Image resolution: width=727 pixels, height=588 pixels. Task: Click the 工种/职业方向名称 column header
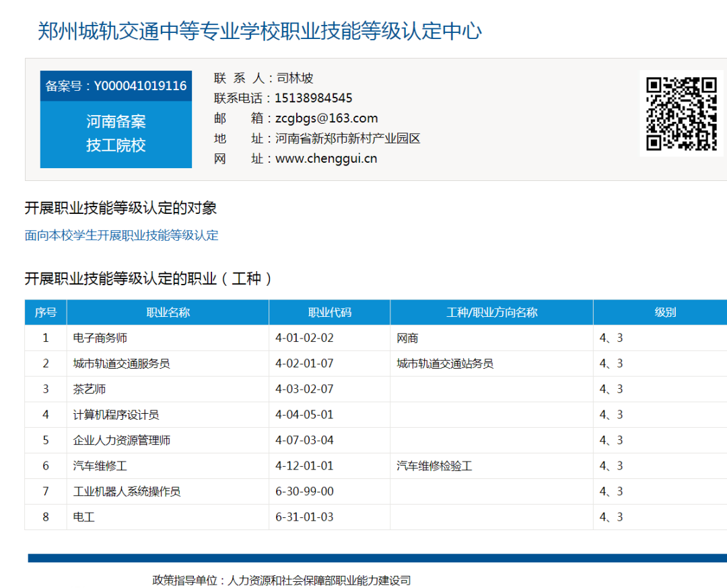[491, 312]
